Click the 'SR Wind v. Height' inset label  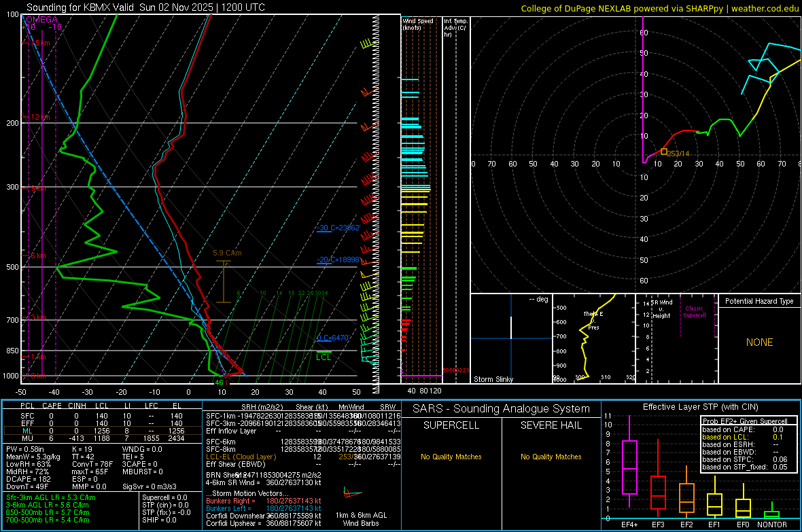click(661, 309)
